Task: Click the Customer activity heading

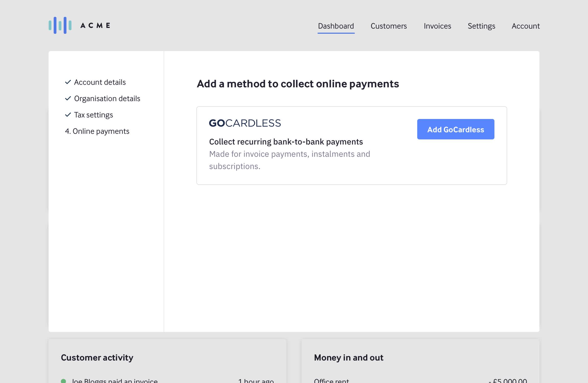Action: 97,357
